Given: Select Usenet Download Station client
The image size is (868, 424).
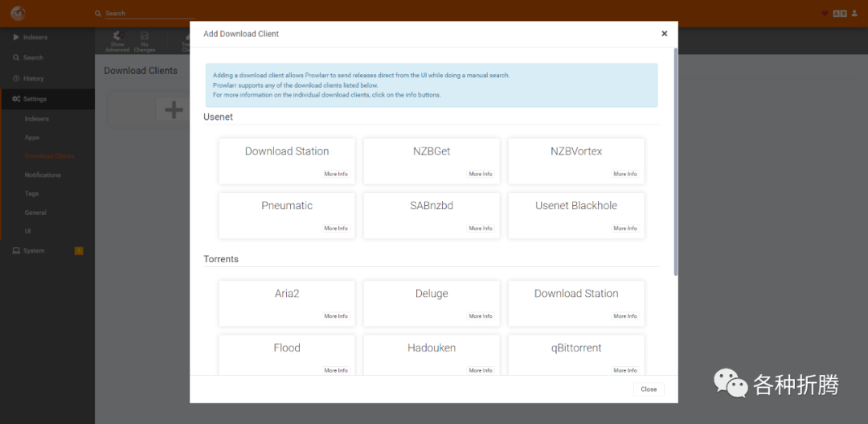Looking at the screenshot, I should point(287,161).
